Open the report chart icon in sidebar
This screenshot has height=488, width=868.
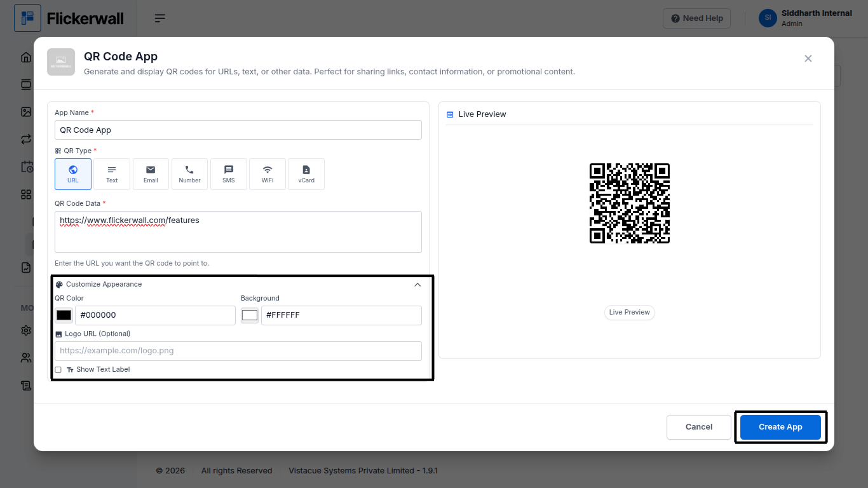pyautogui.click(x=26, y=268)
